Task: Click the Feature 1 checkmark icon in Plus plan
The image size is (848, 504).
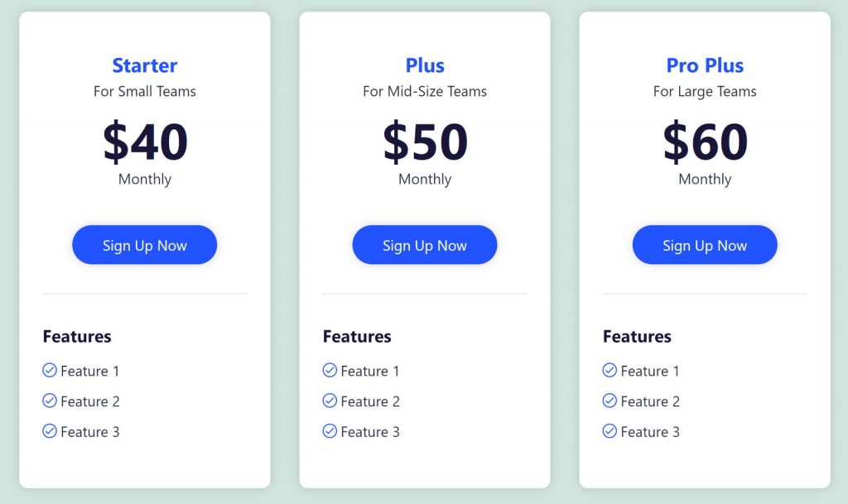Action: 330,370
